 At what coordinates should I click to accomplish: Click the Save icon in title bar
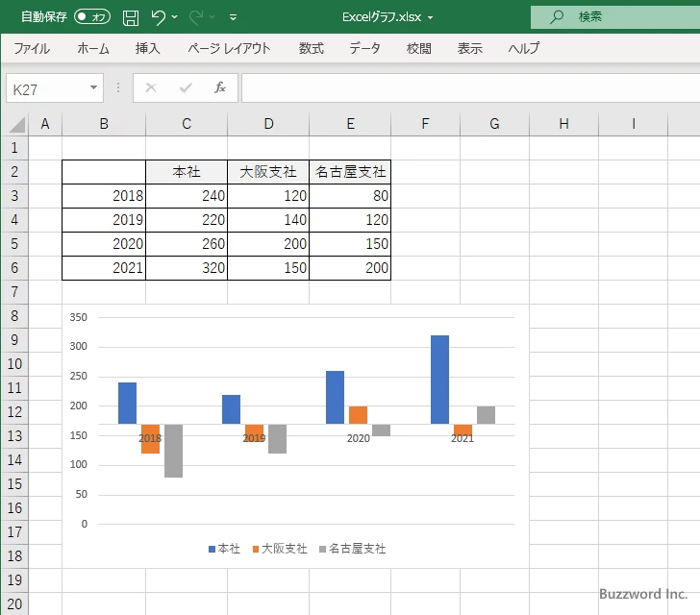tap(131, 17)
